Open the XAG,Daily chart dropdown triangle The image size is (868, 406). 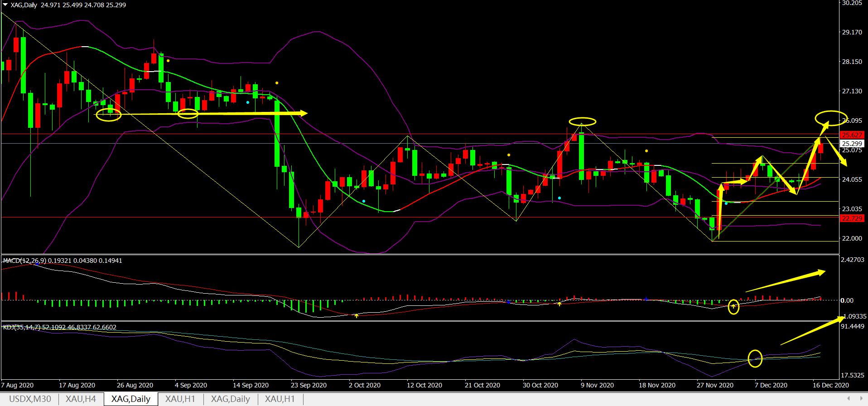(x=5, y=5)
